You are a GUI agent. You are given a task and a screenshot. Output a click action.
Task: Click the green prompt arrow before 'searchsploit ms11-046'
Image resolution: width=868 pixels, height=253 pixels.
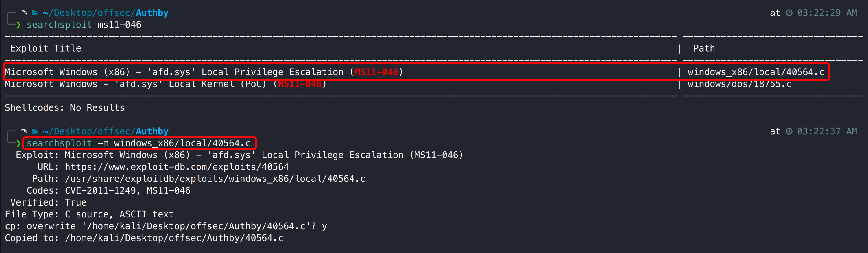tap(18, 25)
